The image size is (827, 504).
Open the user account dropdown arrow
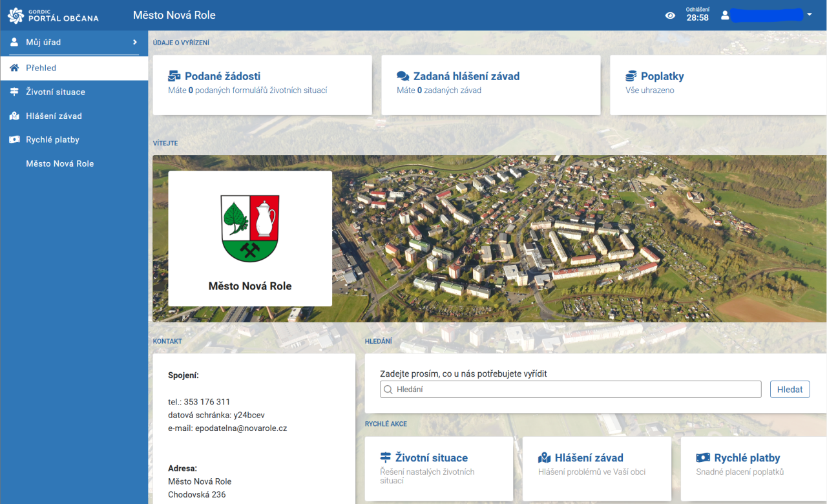[x=810, y=14]
